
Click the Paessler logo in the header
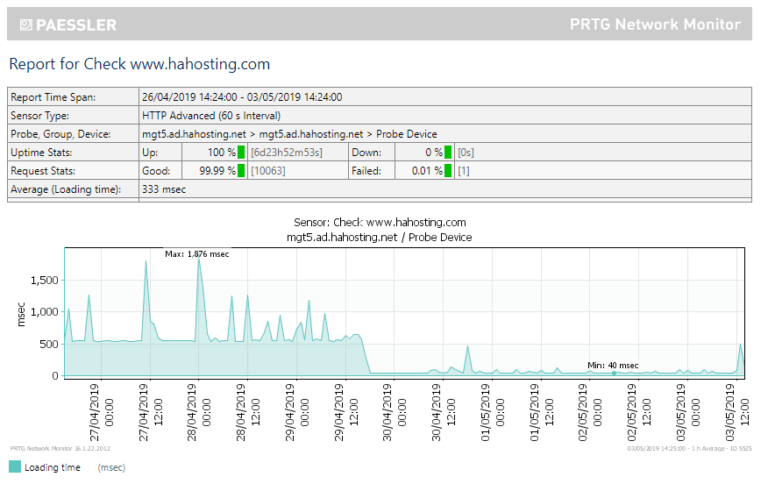(68, 24)
